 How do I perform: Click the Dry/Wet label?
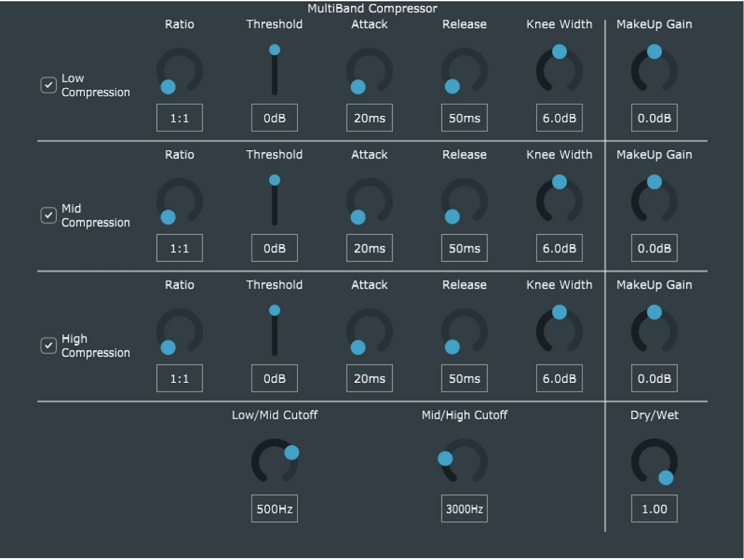pos(654,415)
